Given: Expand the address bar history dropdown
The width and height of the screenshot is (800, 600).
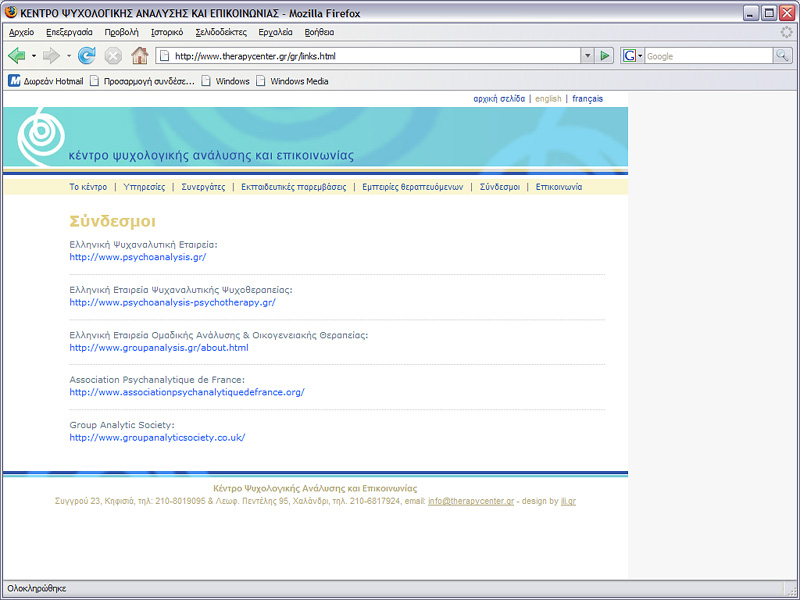Looking at the screenshot, I should pyautogui.click(x=587, y=56).
